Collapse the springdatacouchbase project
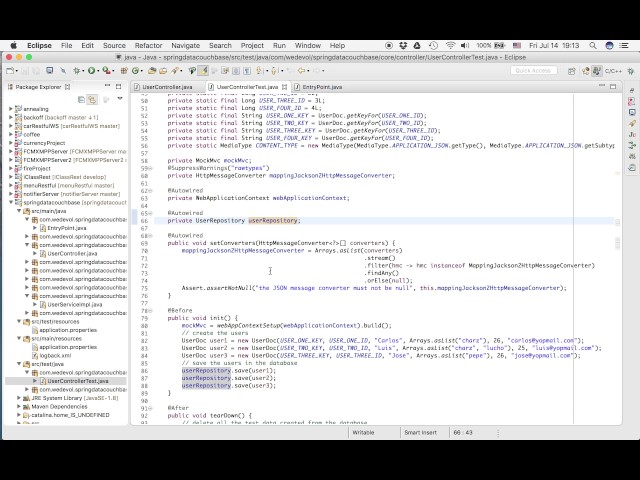 [11, 202]
